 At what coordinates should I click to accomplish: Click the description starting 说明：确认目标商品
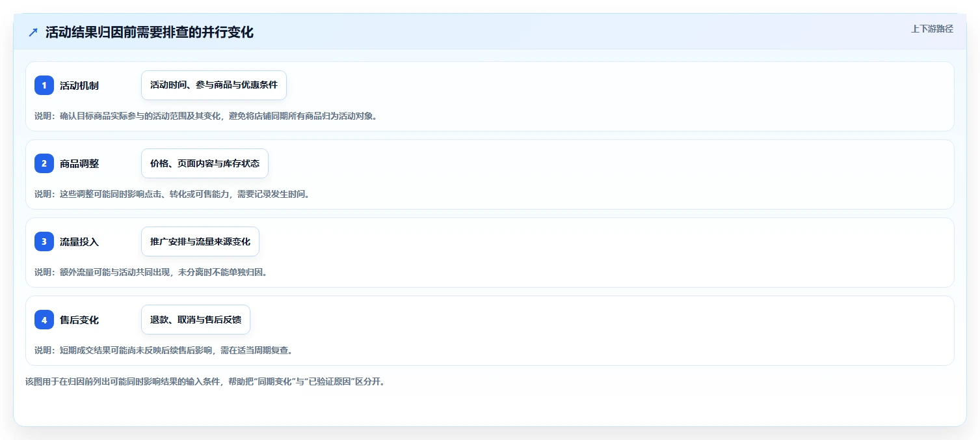click(x=205, y=116)
